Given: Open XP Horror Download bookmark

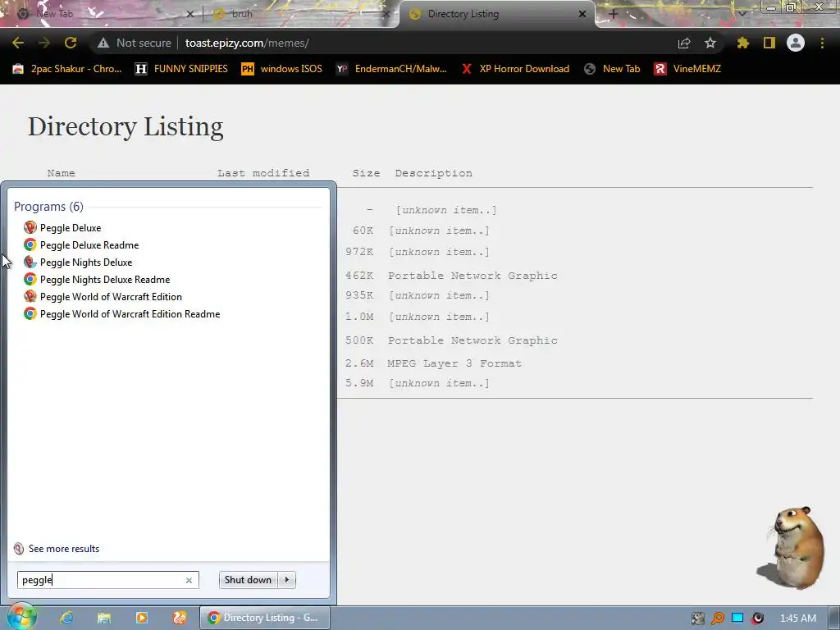Looking at the screenshot, I should tap(515, 69).
